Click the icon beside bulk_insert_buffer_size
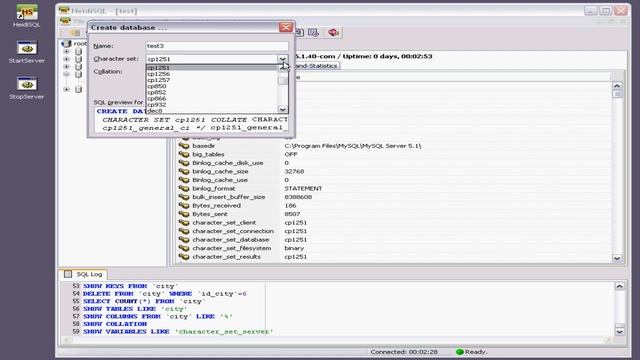The image size is (640, 360). (184, 197)
